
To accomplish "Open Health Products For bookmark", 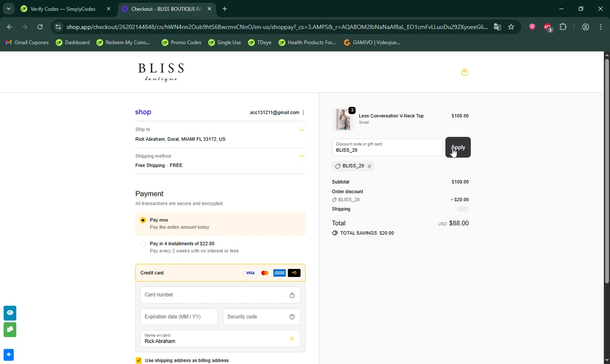I will point(307,42).
